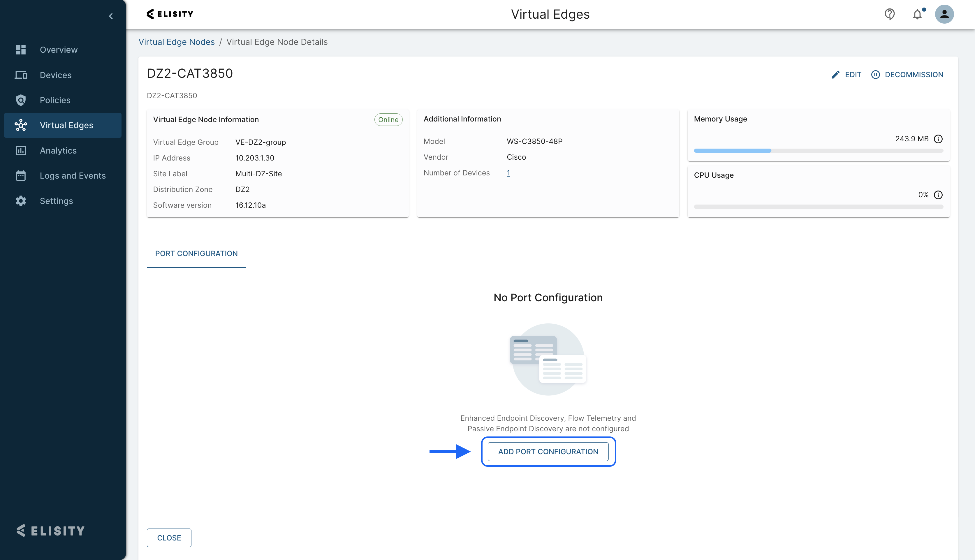Open Settings via gear icon
Screen dimensions: 975x560
click(x=21, y=201)
